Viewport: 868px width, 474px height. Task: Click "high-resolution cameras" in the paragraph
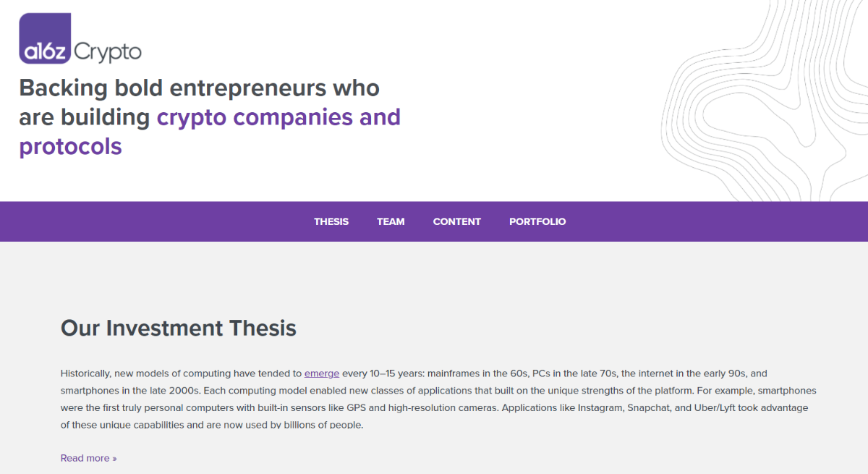coord(443,407)
